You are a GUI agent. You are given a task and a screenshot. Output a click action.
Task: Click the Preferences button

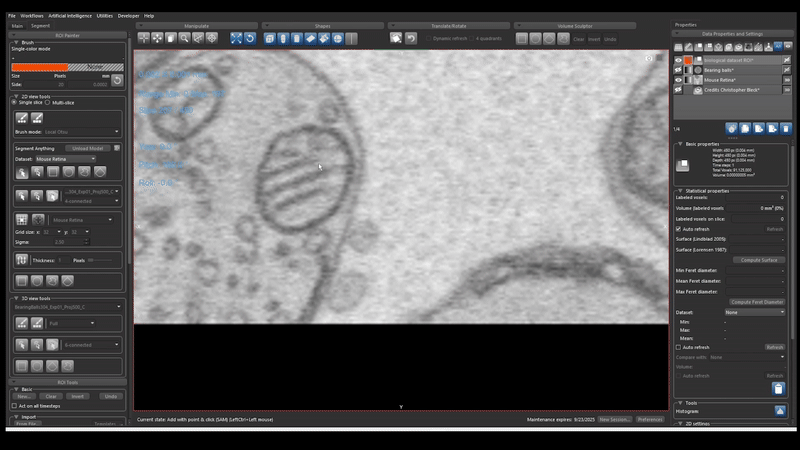pyautogui.click(x=649, y=419)
